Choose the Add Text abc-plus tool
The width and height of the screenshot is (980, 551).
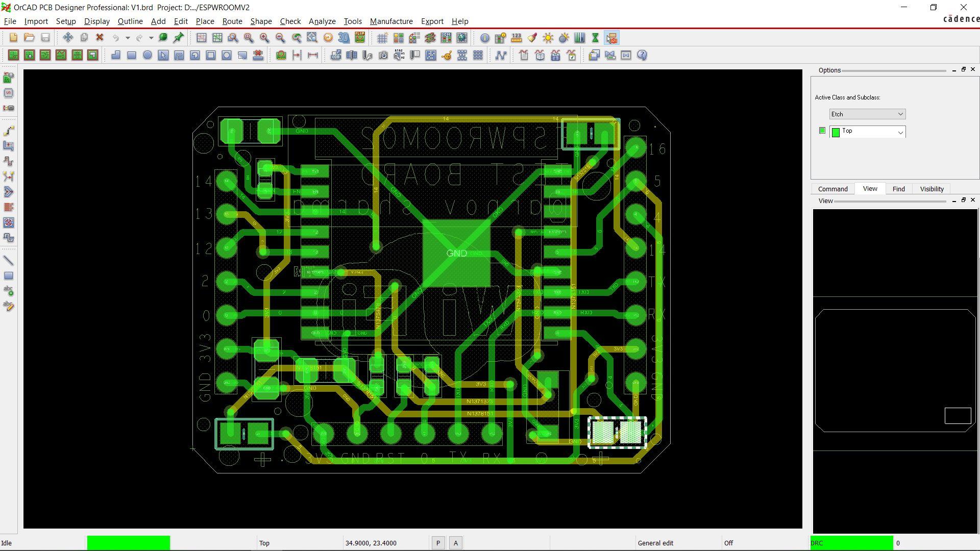coord(9,291)
